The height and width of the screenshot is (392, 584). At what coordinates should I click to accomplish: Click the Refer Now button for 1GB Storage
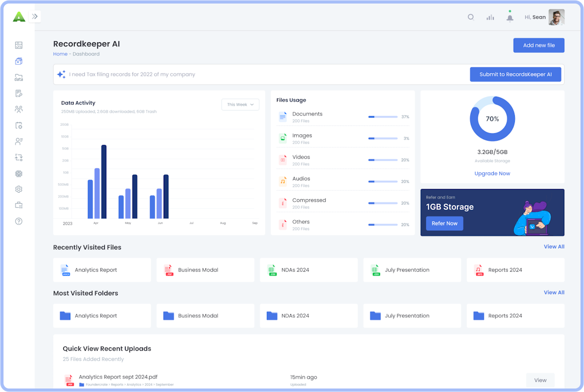pyautogui.click(x=444, y=223)
